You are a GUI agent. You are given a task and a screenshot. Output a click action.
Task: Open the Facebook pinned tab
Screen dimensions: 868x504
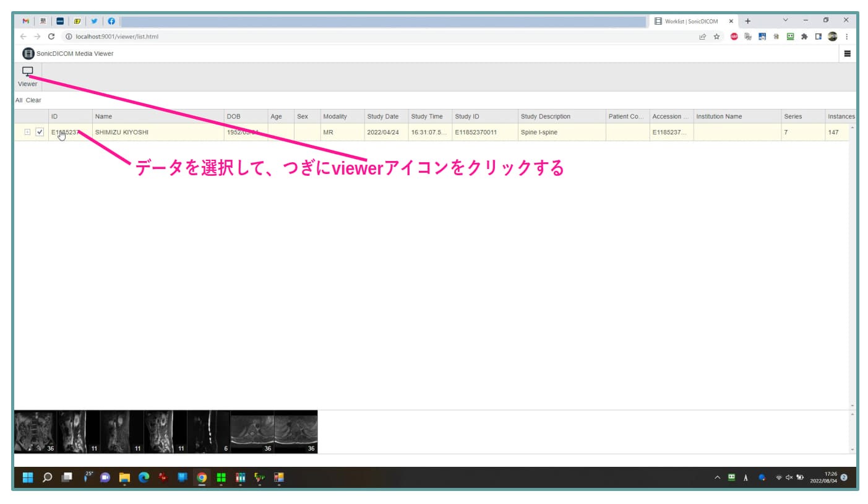[x=111, y=21]
